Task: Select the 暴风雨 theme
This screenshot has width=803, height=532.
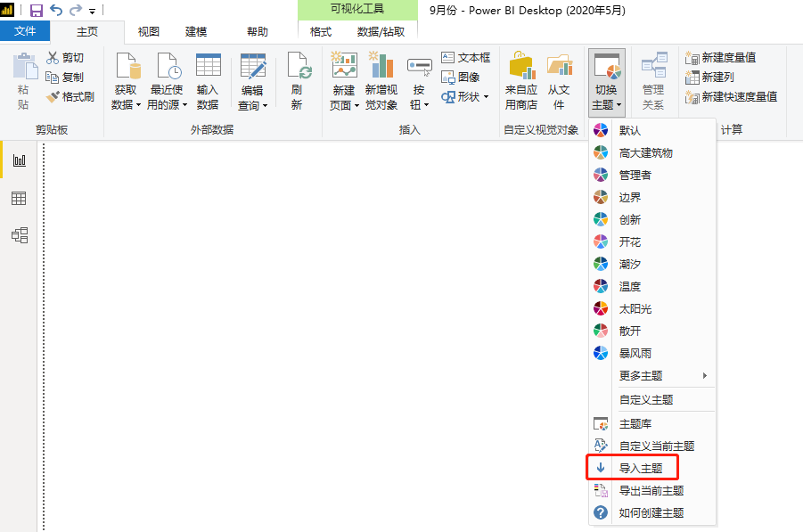Action: tap(651, 353)
